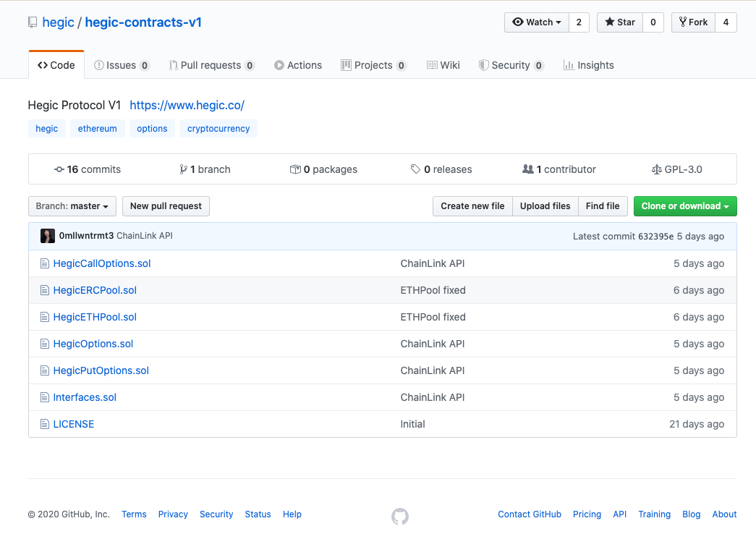This screenshot has height=547, width=756.
Task: Click the tag icon next to 0 releases
Action: (415, 169)
